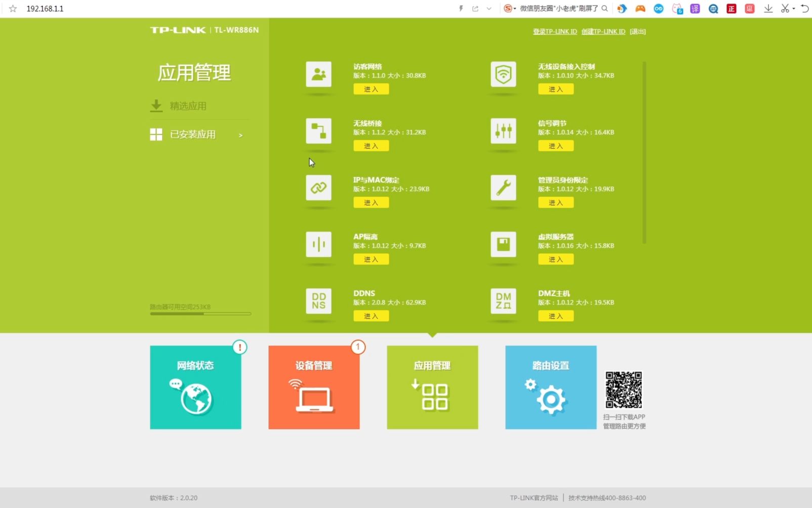Click the 软件版本 2.0.20 footer text

click(174, 498)
